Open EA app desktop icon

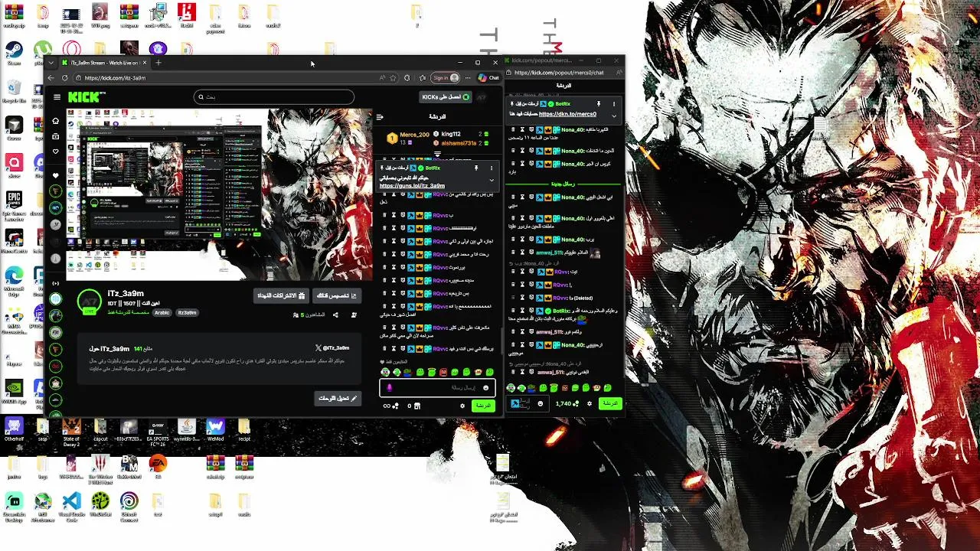[158, 466]
